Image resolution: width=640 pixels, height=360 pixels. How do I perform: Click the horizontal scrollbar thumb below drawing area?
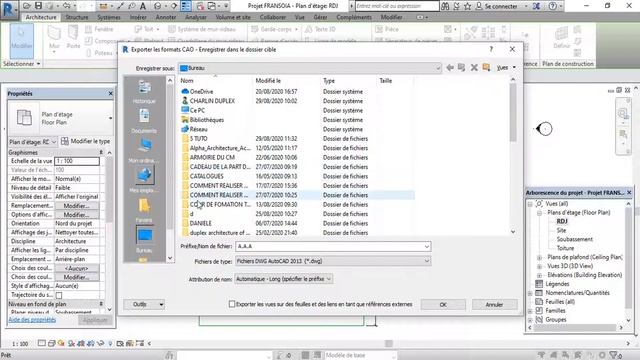[x=389, y=343]
